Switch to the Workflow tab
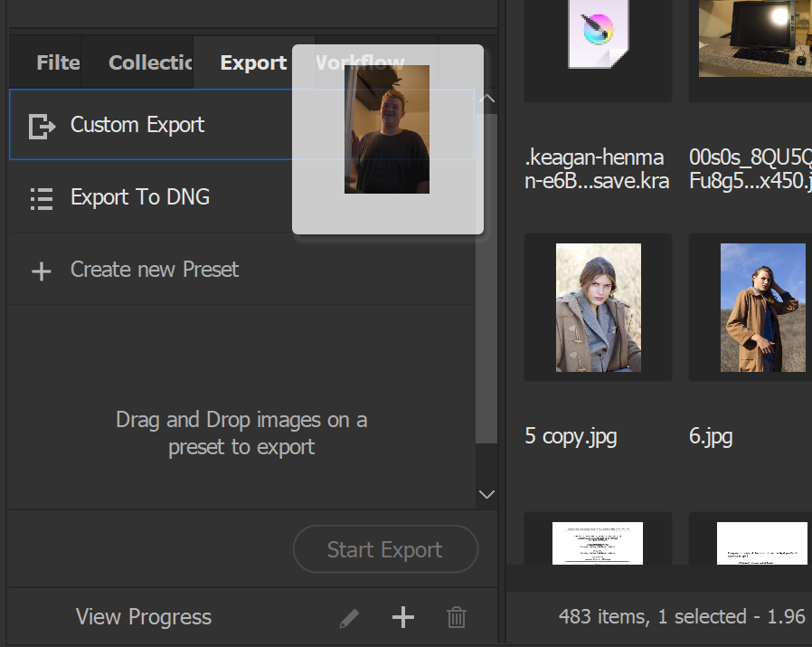Viewport: 812px width, 647px height. [360, 62]
